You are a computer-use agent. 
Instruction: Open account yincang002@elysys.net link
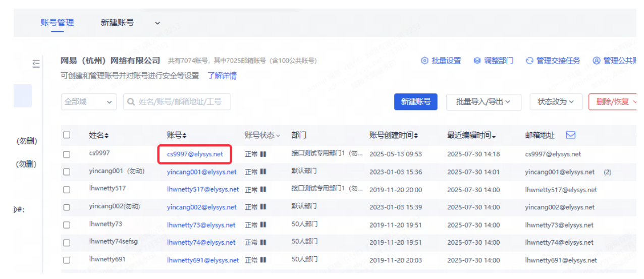(201, 207)
